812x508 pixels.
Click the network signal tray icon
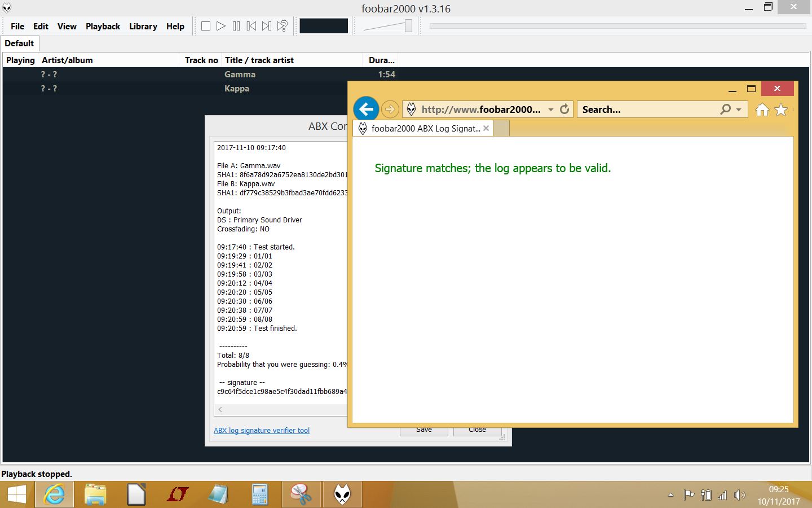722,495
